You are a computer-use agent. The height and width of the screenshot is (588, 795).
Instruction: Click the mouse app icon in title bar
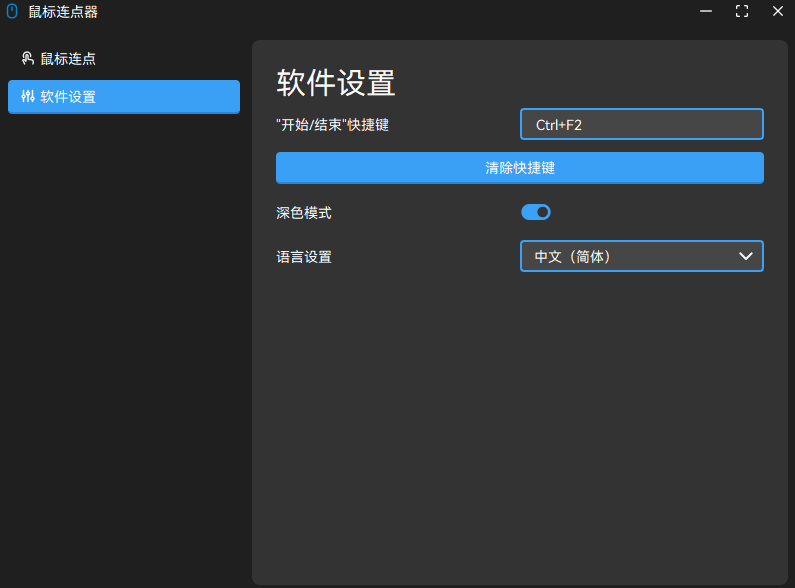pyautogui.click(x=12, y=12)
